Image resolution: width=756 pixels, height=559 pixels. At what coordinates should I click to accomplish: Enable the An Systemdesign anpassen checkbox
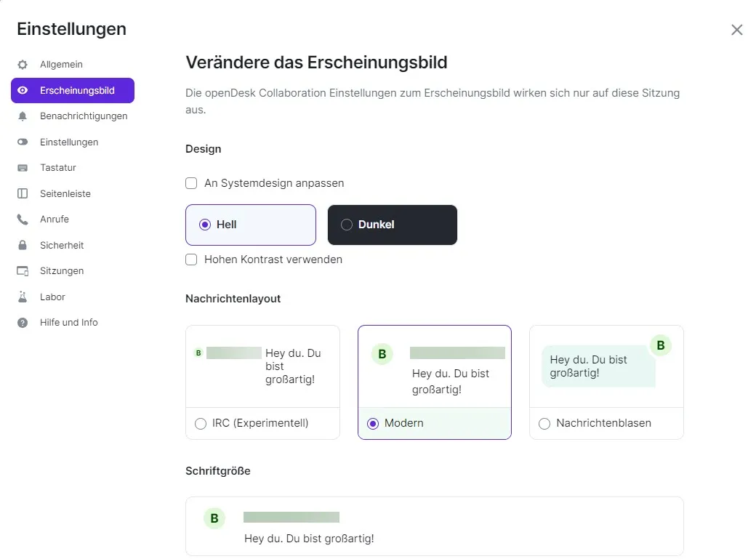(x=191, y=183)
